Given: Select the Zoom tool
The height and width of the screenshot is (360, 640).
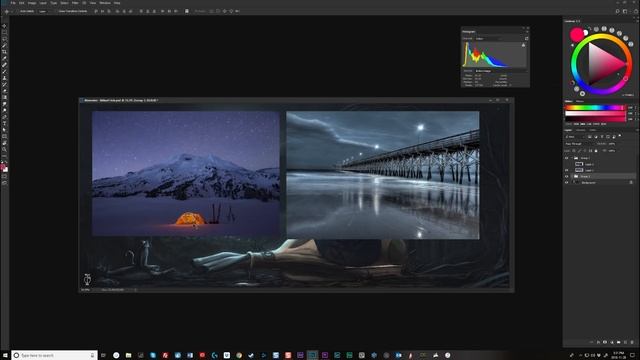Looking at the screenshot, I should [x=4, y=149].
